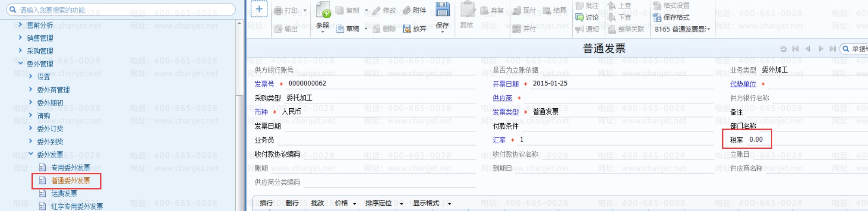The width and height of the screenshot is (868, 211).
Task: Click the refresh icon beside record navigation
Action: tap(783, 49)
